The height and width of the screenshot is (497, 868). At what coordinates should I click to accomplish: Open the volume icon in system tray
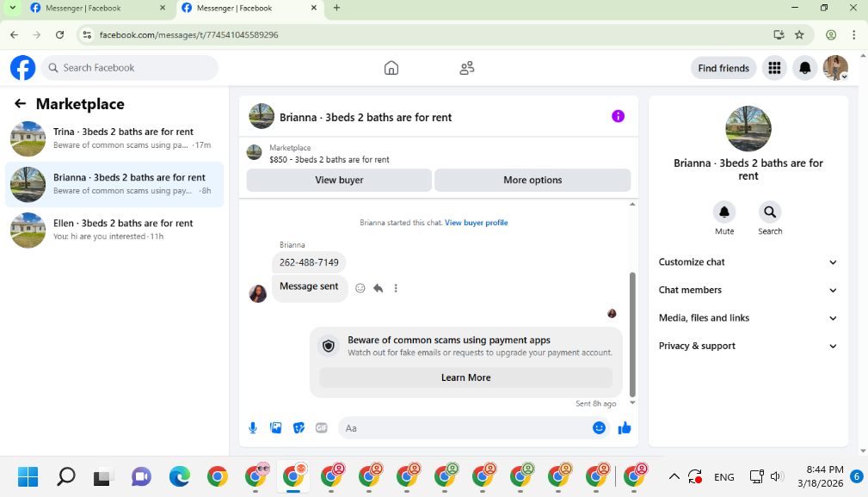[776, 476]
